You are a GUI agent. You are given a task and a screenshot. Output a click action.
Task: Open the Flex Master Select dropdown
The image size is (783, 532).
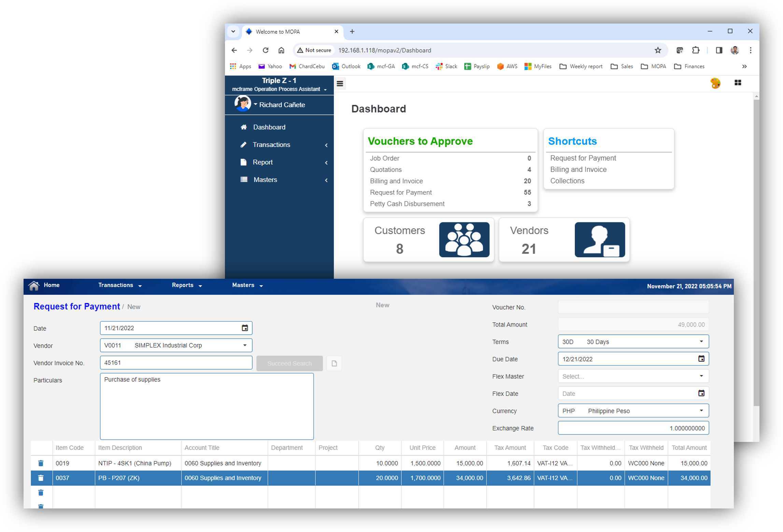(633, 376)
